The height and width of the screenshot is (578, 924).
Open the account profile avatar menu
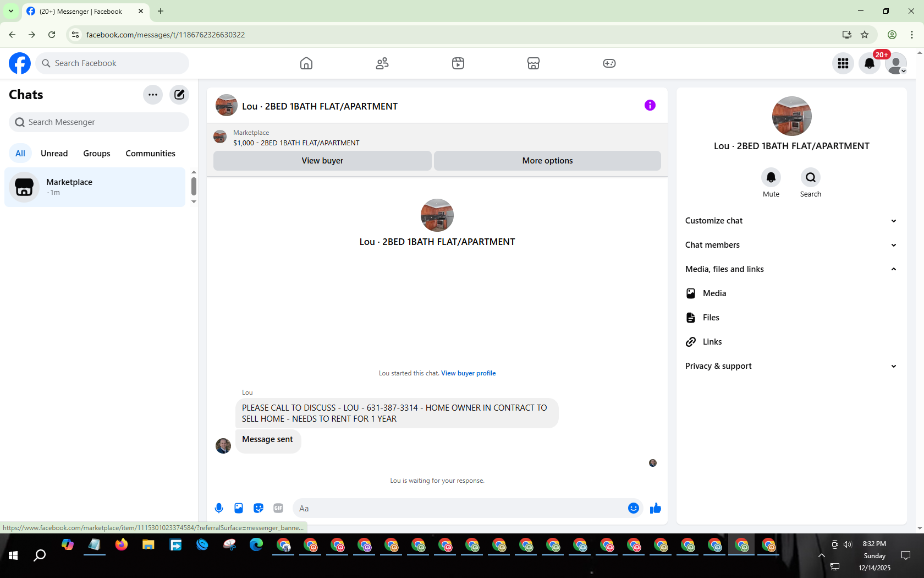click(x=896, y=63)
